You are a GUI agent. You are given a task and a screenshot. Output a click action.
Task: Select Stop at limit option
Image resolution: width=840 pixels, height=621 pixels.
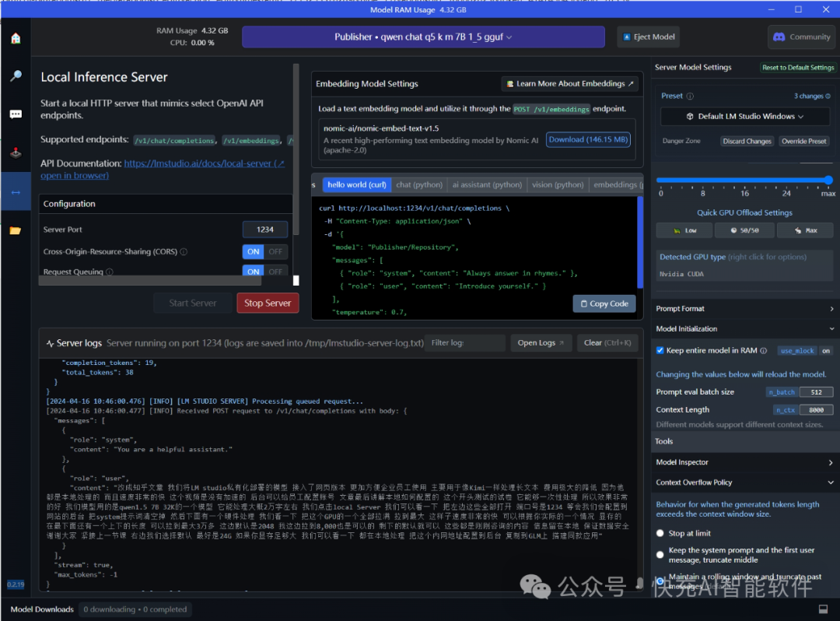[660, 533]
